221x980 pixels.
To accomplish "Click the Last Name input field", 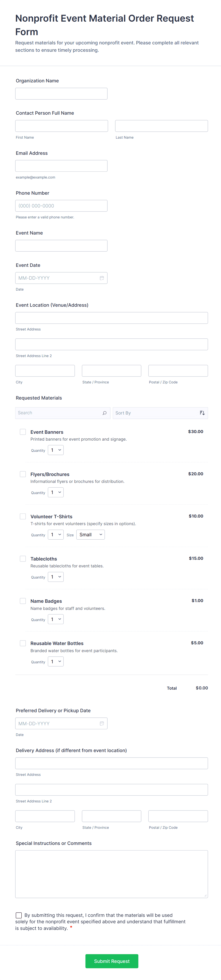I will [x=161, y=126].
